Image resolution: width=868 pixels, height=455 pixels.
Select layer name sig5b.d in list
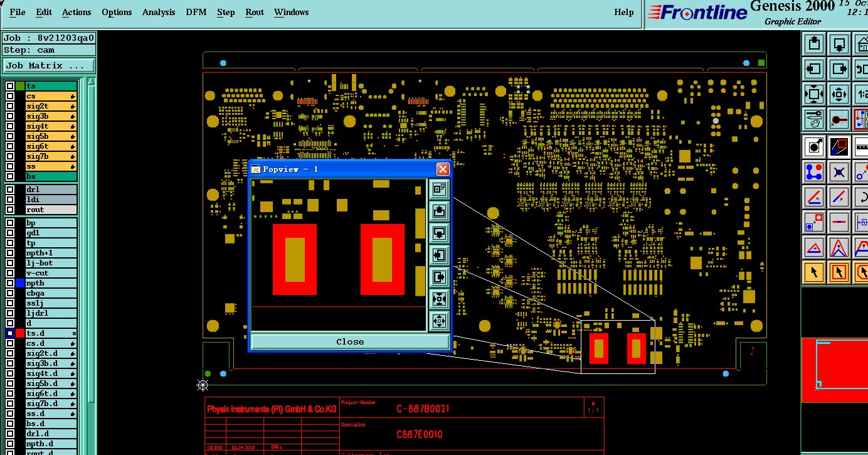coord(51,383)
